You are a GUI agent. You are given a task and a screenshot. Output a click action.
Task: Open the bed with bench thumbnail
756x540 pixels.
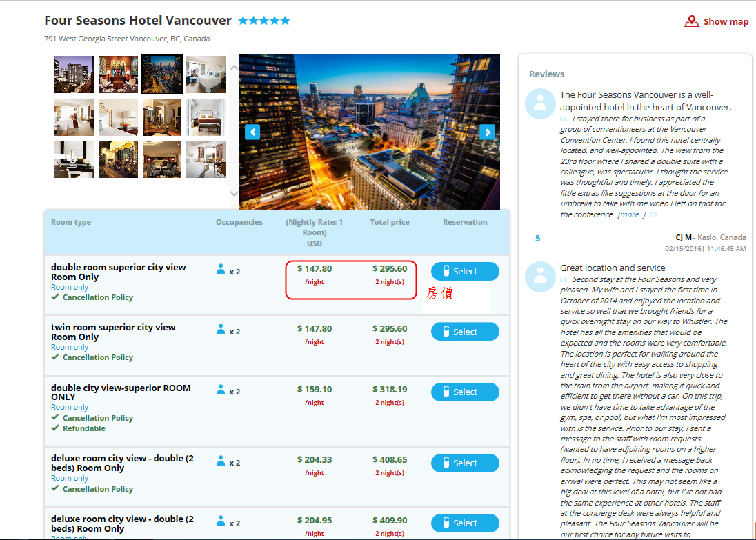(x=206, y=117)
